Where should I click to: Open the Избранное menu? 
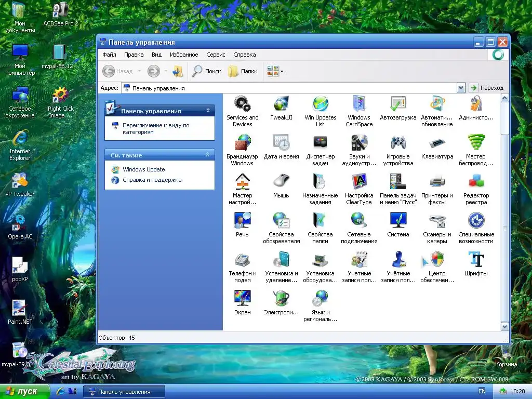point(184,55)
